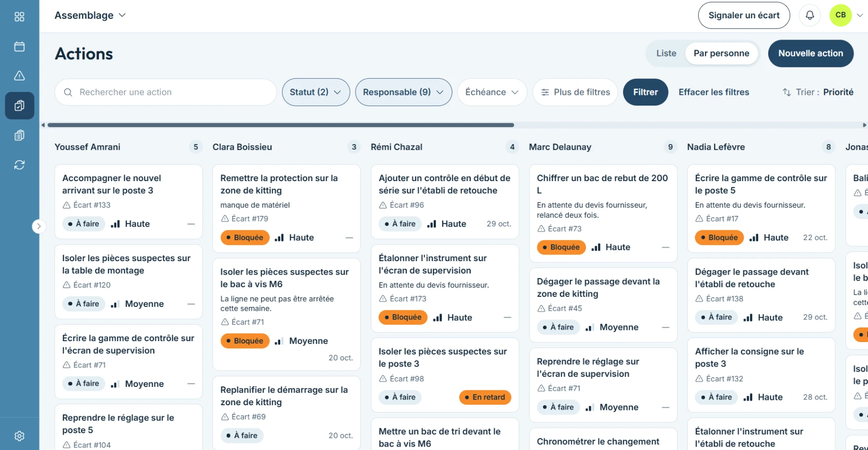868x450 pixels.
Task: Open the calendar icon in sidebar
Action: coord(19,46)
